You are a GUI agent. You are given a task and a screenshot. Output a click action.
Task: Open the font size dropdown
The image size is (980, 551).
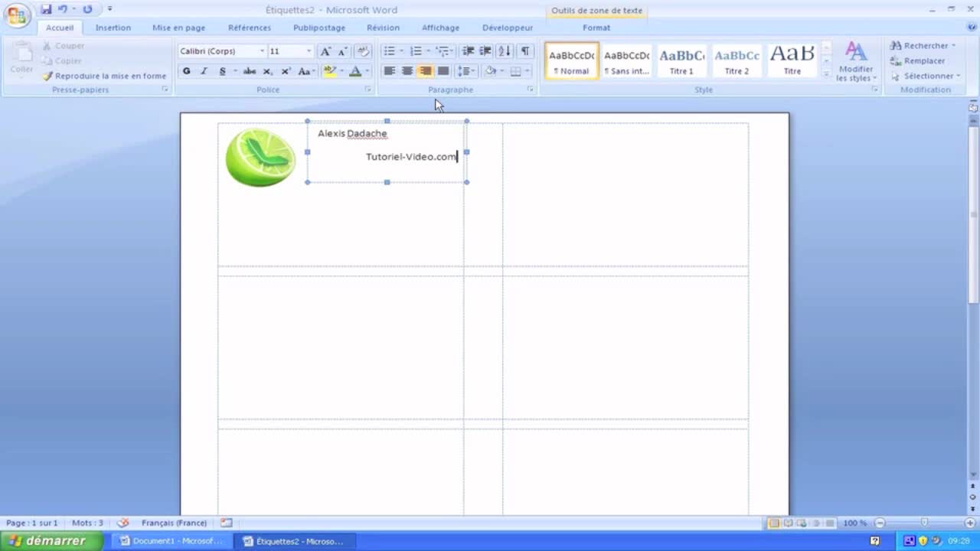[x=309, y=51]
